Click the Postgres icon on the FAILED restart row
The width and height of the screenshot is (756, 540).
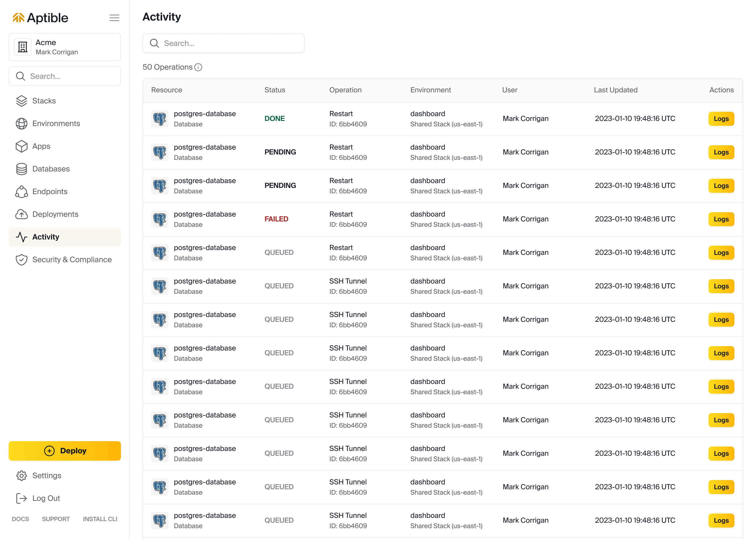coord(160,219)
